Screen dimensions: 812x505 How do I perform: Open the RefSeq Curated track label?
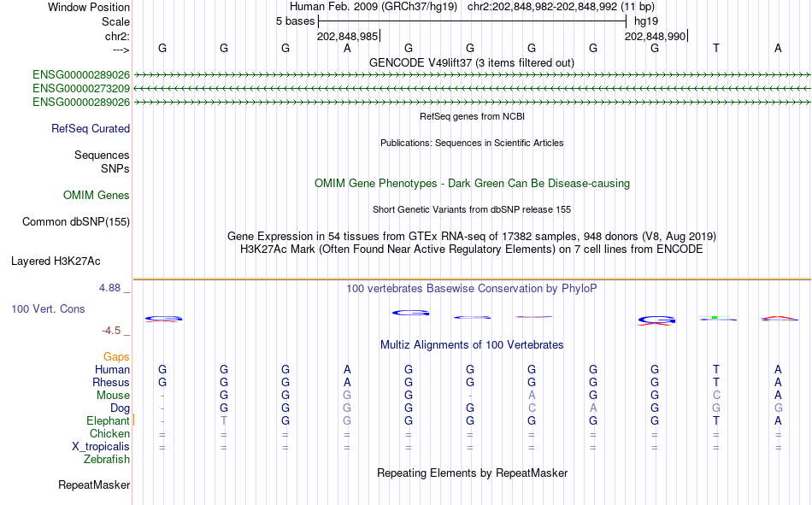[x=91, y=128]
